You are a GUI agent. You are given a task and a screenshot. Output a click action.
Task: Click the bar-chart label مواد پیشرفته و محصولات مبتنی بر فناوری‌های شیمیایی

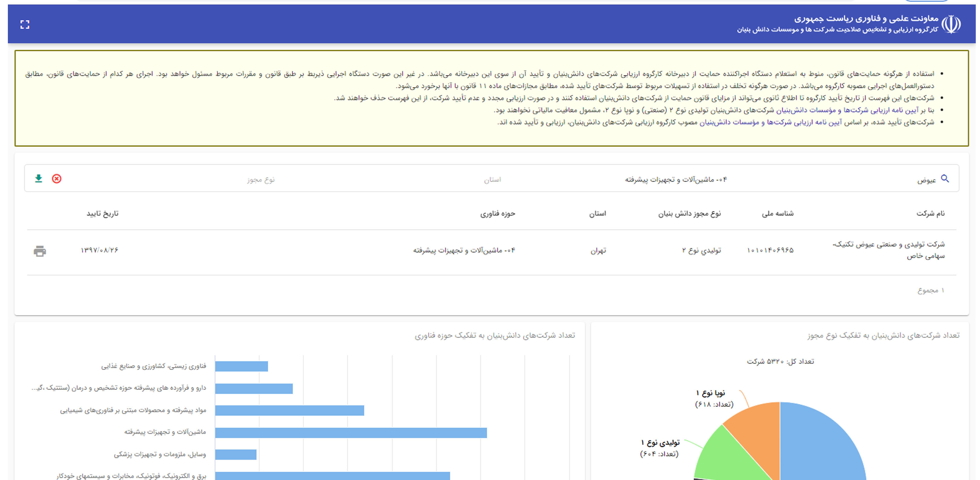tap(133, 410)
